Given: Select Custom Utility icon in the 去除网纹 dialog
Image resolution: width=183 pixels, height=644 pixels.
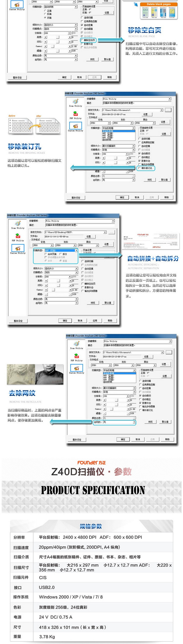Looking at the screenshot, I should pyautogui.click(x=77, y=368).
